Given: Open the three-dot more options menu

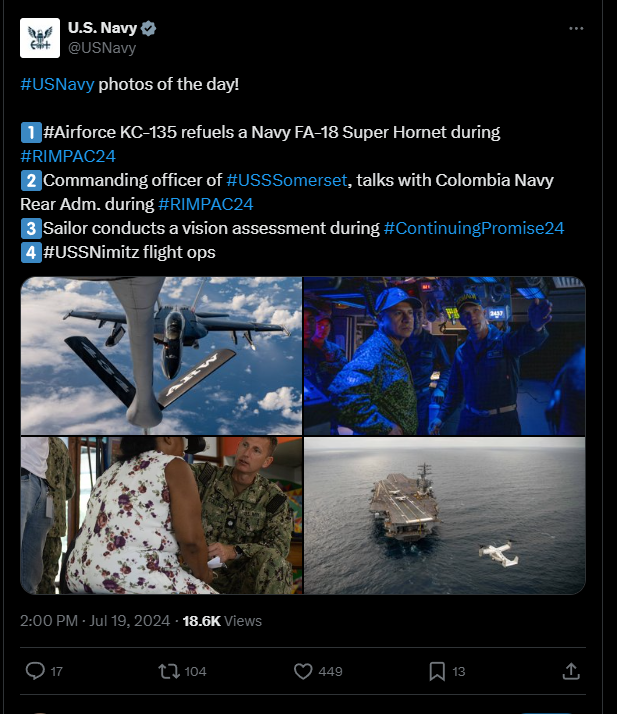Looking at the screenshot, I should click(576, 28).
